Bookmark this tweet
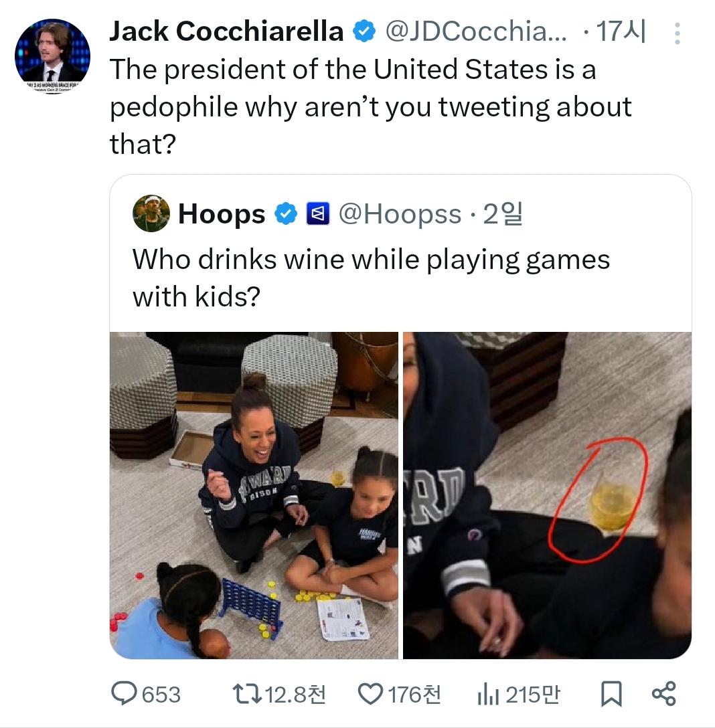This screenshot has width=715, height=728. [x=610, y=694]
